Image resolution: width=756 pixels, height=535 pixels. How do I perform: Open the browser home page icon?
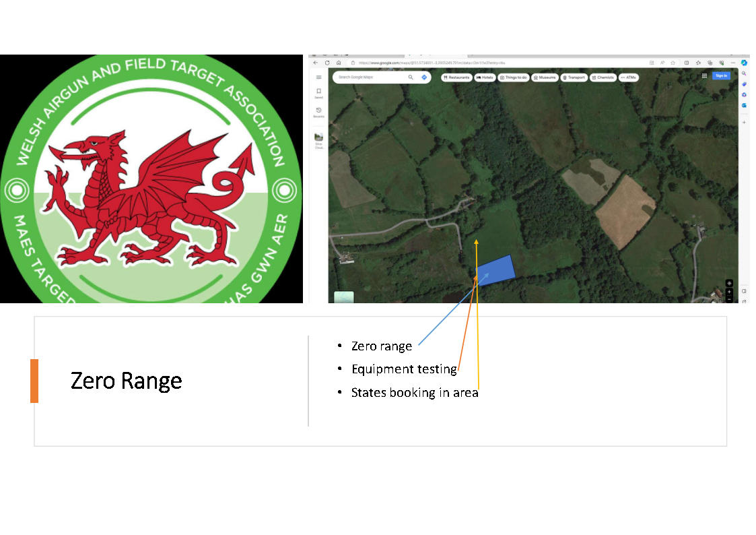click(x=339, y=63)
